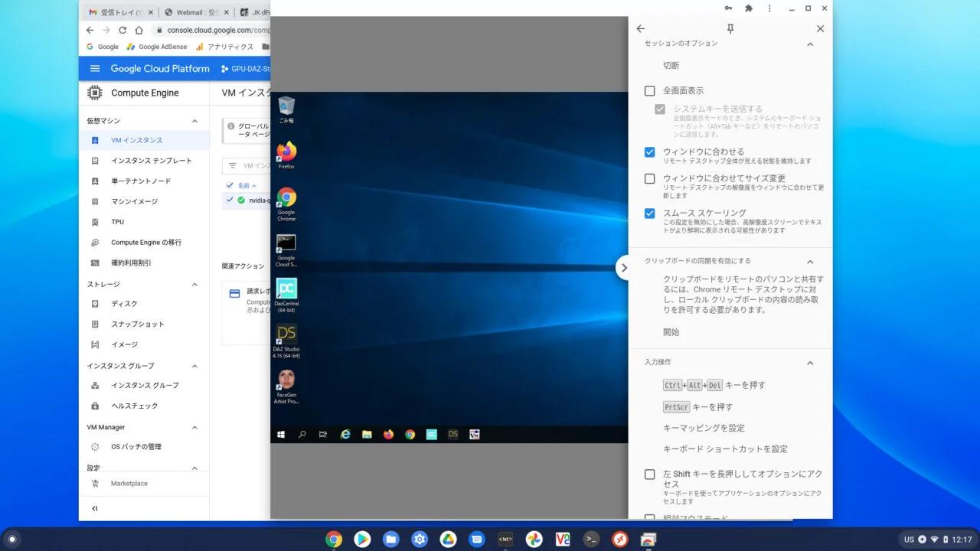Image resolution: width=980 pixels, height=551 pixels.
Task: Click DAZ Studio in the Windows taskbar
Action: [x=453, y=434]
